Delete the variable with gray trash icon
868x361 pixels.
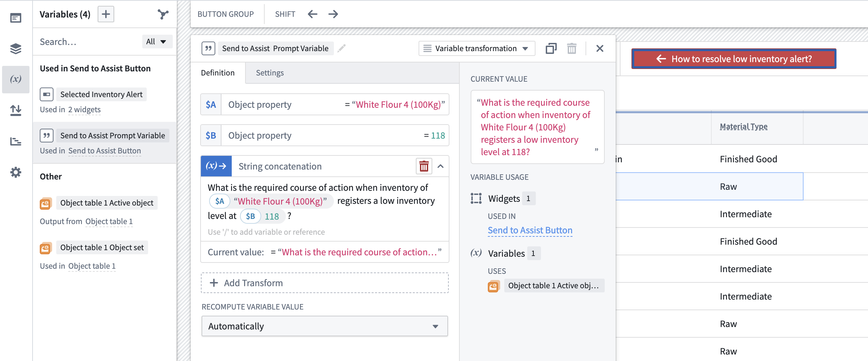572,48
